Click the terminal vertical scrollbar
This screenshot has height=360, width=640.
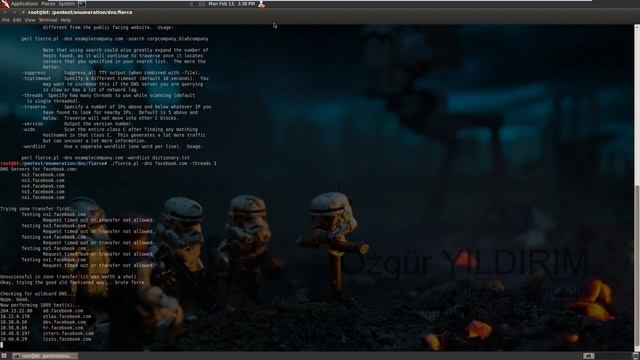[637, 188]
